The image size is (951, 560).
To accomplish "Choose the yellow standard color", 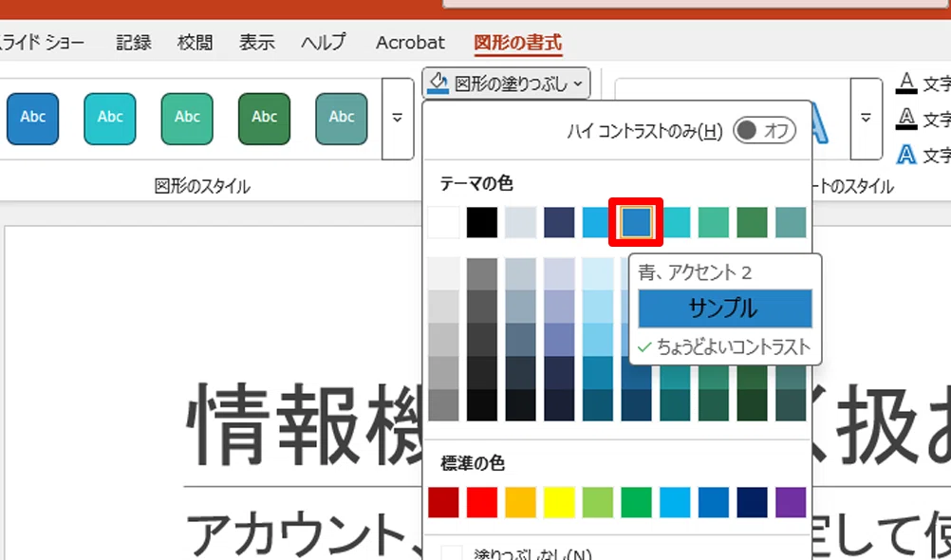I will pos(559,502).
